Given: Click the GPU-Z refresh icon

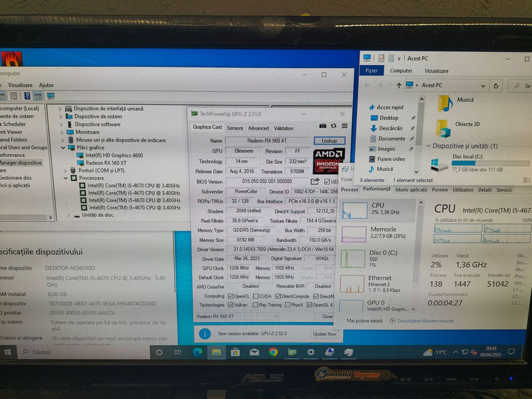Looking at the screenshot, I should coord(334,126).
